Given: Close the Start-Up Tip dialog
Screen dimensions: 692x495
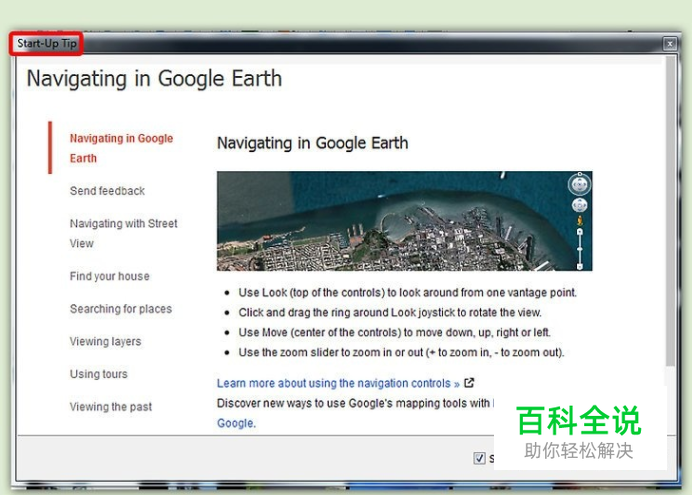Looking at the screenshot, I should point(669,44).
